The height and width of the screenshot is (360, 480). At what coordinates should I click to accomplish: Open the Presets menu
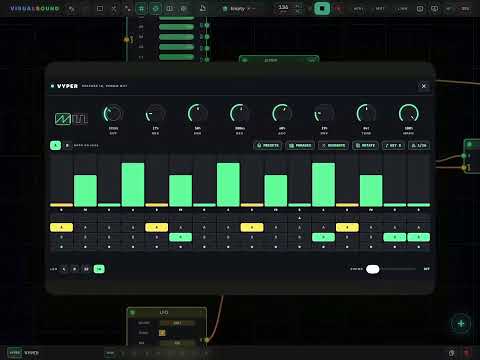coord(268,145)
